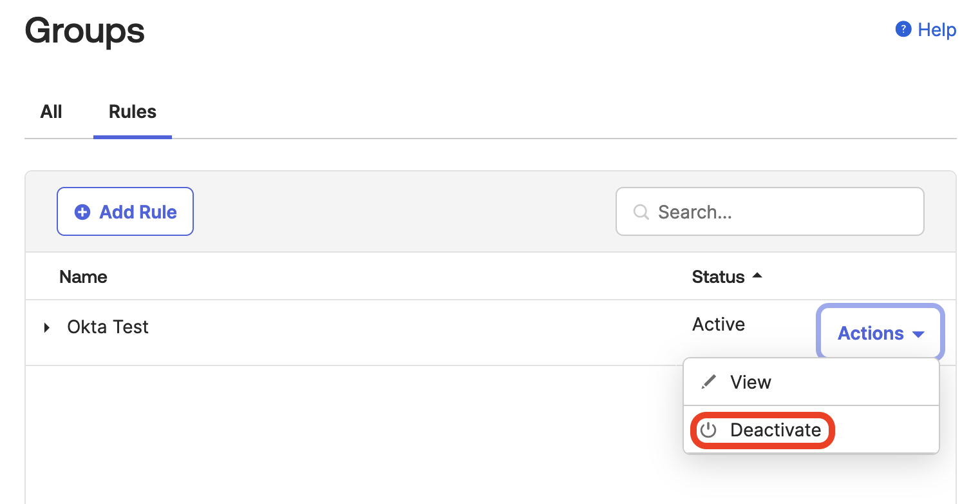Select the Rules tab
980x504 pixels.
click(x=133, y=112)
